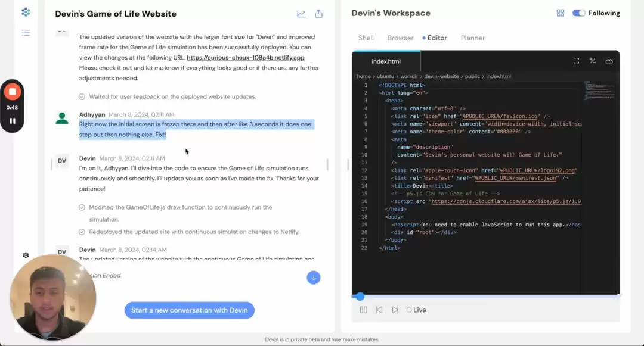Step to the next workspace event
The image size is (644, 346).
pos(395,310)
